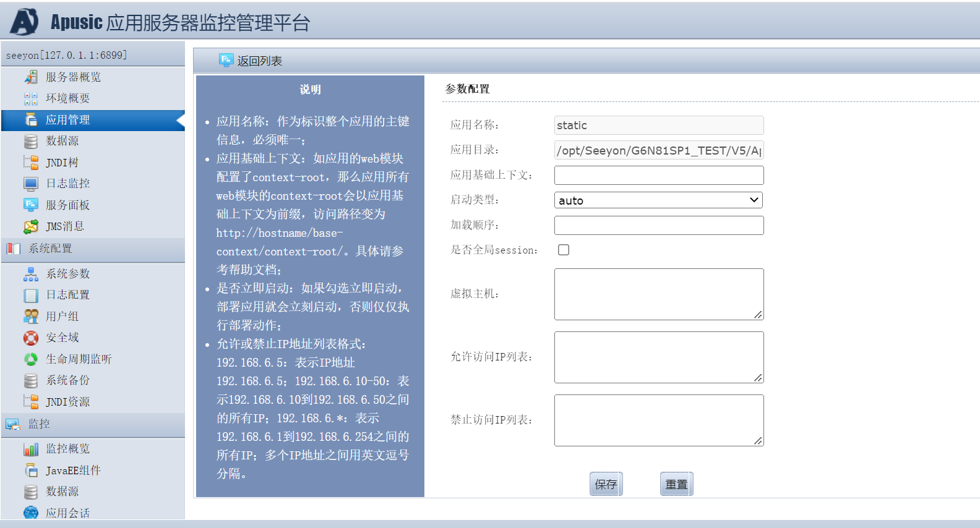The height and width of the screenshot is (528, 980).
Task: Click the 服务面板 panel icon
Action: [31, 205]
